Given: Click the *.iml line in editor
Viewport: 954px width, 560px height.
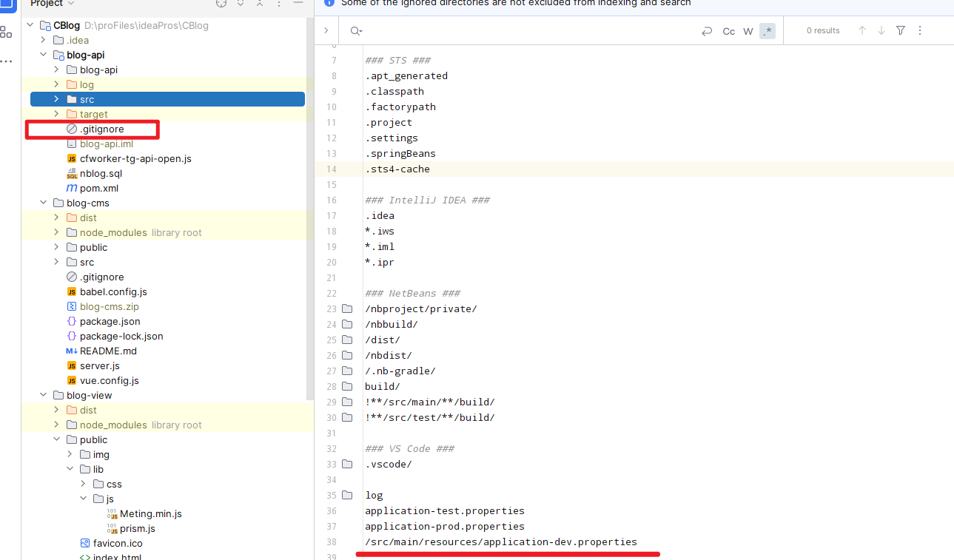Looking at the screenshot, I should [380, 246].
